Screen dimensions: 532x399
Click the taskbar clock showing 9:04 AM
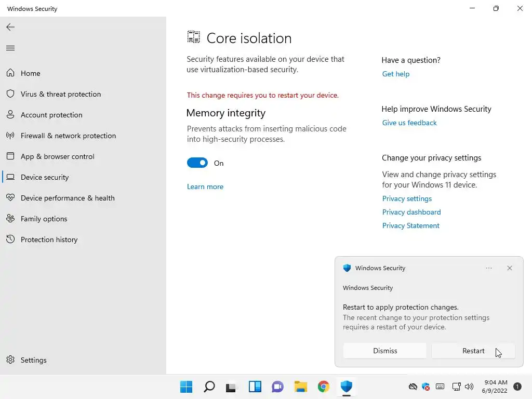[x=495, y=387]
